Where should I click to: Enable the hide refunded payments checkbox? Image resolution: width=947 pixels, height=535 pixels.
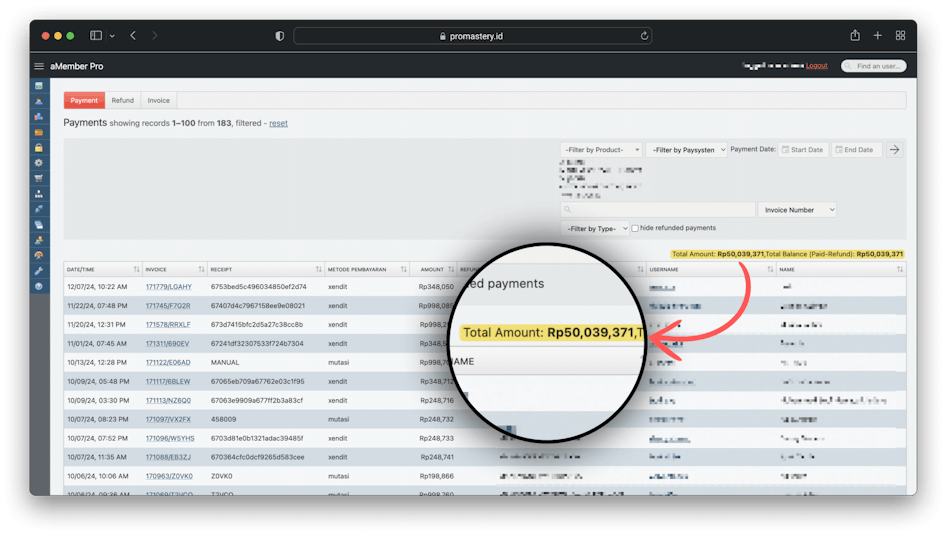(x=635, y=228)
